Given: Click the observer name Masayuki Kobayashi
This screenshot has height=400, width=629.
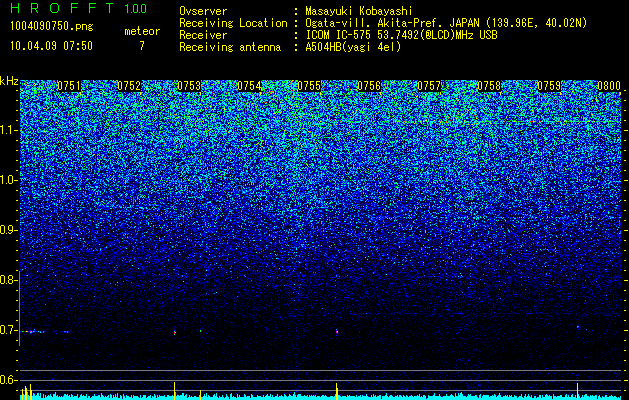Looking at the screenshot, I should (x=359, y=11).
